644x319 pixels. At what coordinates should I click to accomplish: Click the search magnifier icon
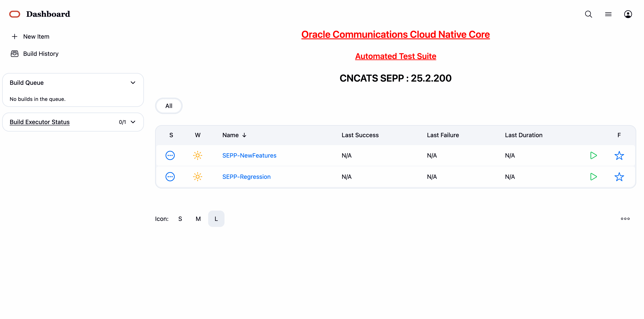588,14
